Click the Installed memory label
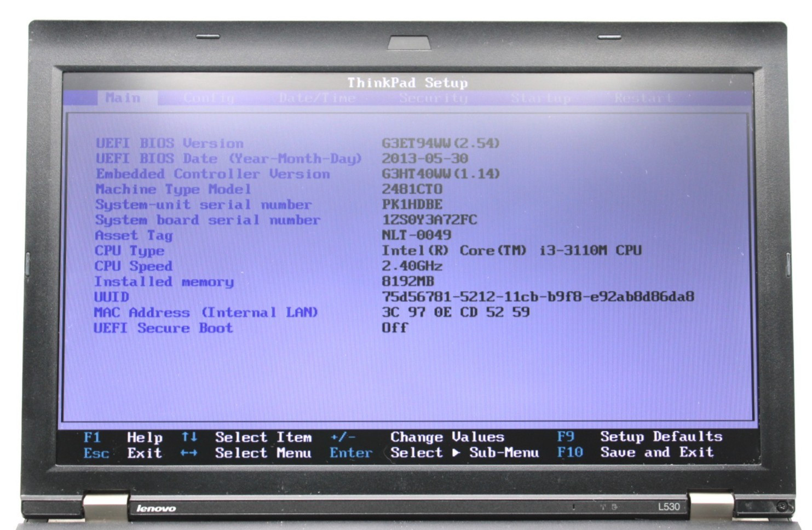 point(164,282)
